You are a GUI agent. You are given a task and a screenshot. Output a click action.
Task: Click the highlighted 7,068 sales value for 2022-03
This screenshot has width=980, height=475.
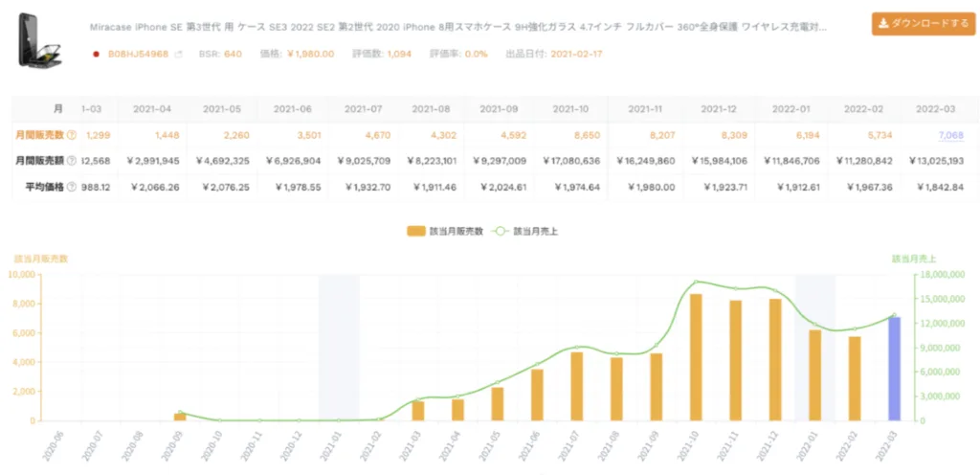tap(951, 134)
